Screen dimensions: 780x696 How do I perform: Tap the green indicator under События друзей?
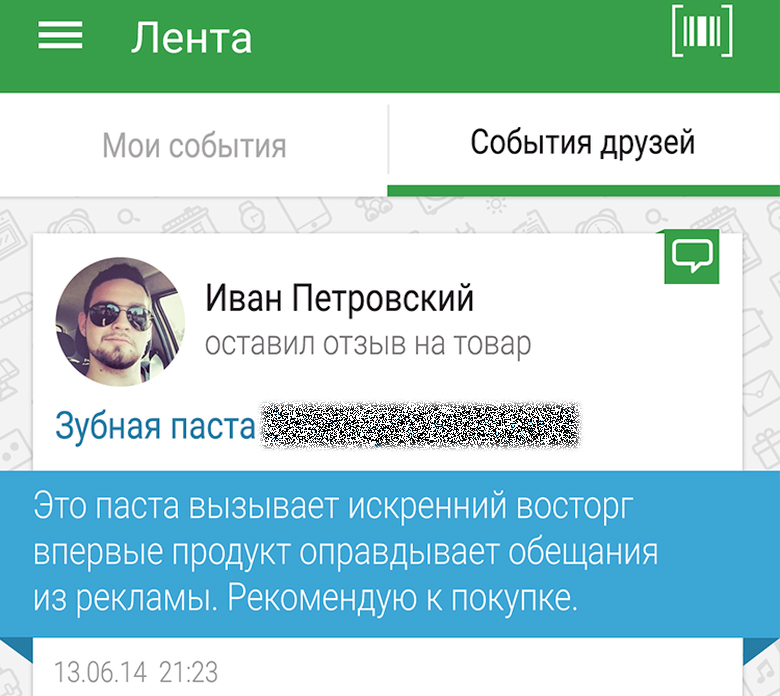tap(584, 191)
